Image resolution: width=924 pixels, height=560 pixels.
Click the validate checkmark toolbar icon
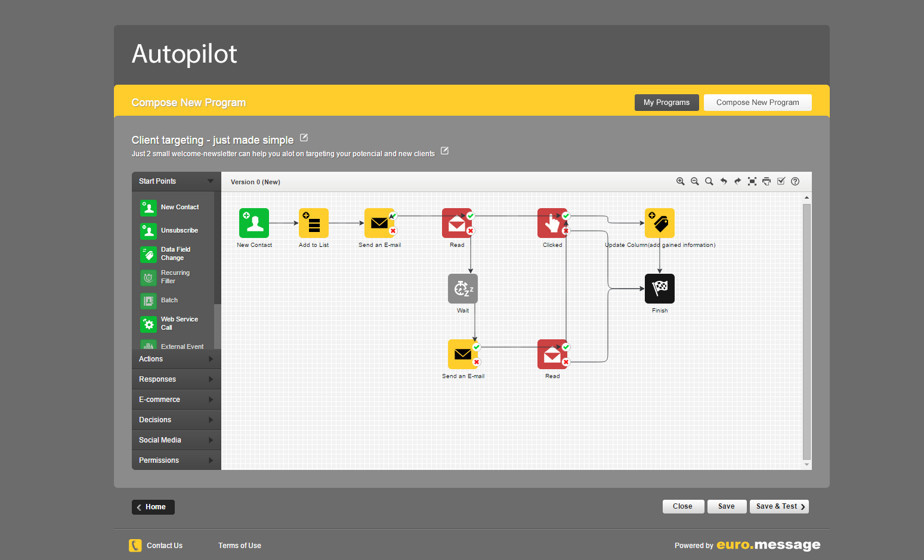tap(781, 181)
